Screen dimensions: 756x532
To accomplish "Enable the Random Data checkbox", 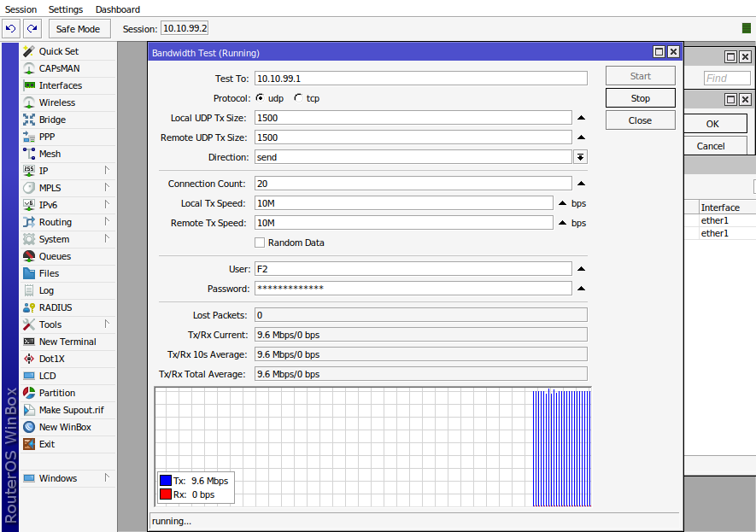I will click(x=260, y=243).
